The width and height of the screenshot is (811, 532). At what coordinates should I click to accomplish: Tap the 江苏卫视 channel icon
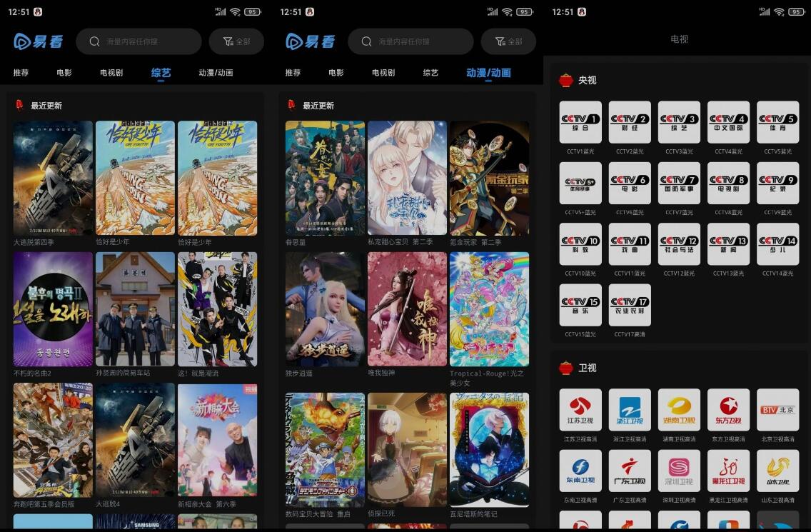[580, 410]
